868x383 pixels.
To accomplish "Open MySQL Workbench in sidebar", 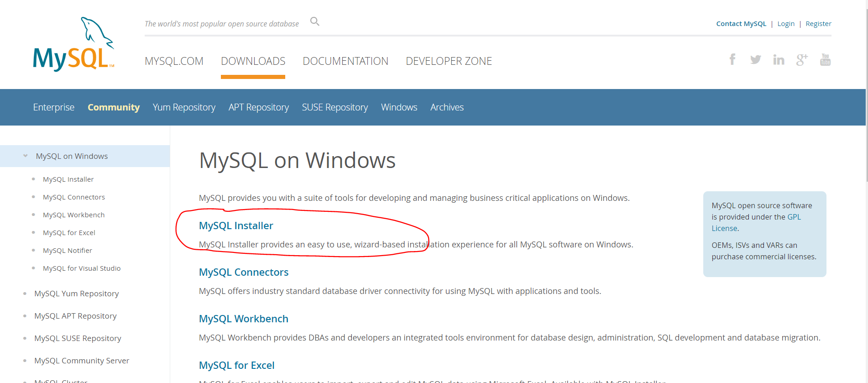I will [74, 215].
